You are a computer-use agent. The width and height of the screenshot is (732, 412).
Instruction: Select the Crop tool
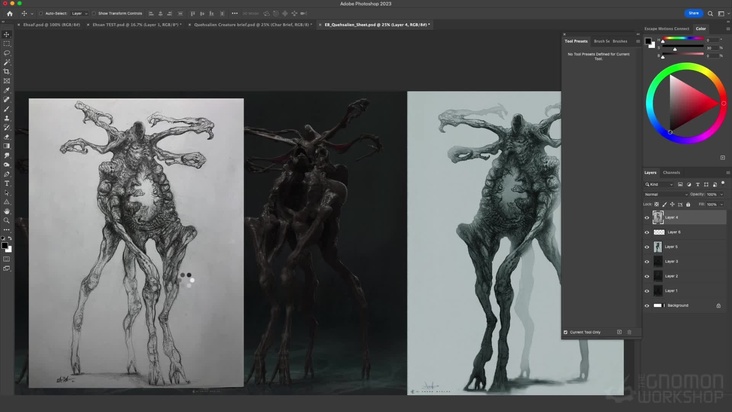[x=7, y=72]
